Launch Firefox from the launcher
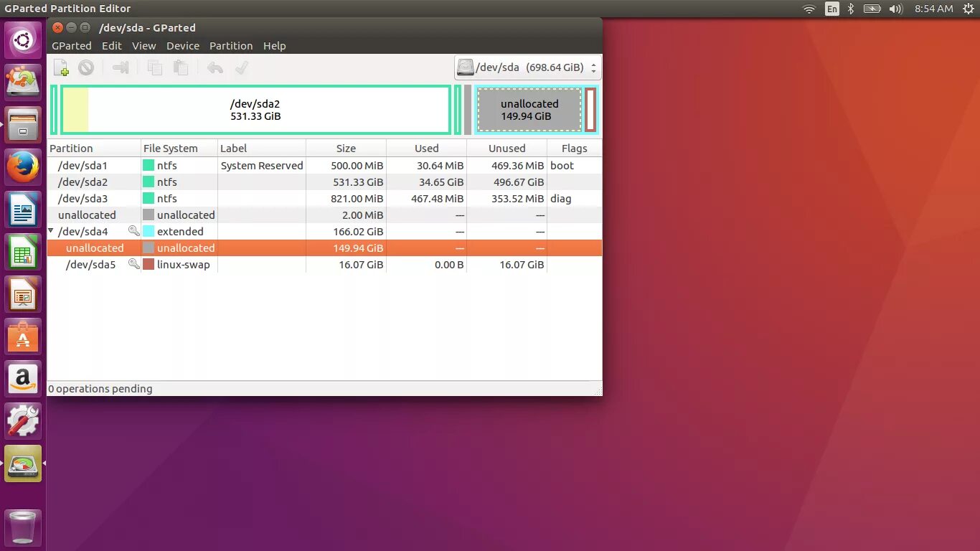 (x=24, y=167)
